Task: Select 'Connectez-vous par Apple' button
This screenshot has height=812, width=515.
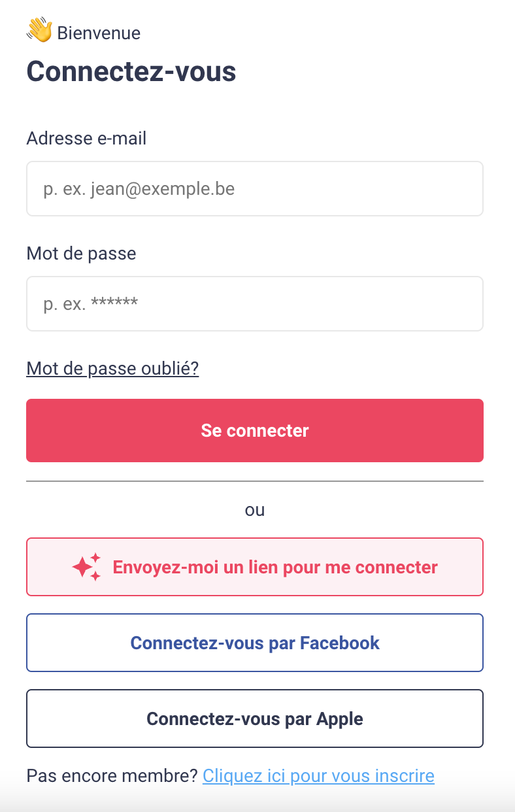Action: 255,719
